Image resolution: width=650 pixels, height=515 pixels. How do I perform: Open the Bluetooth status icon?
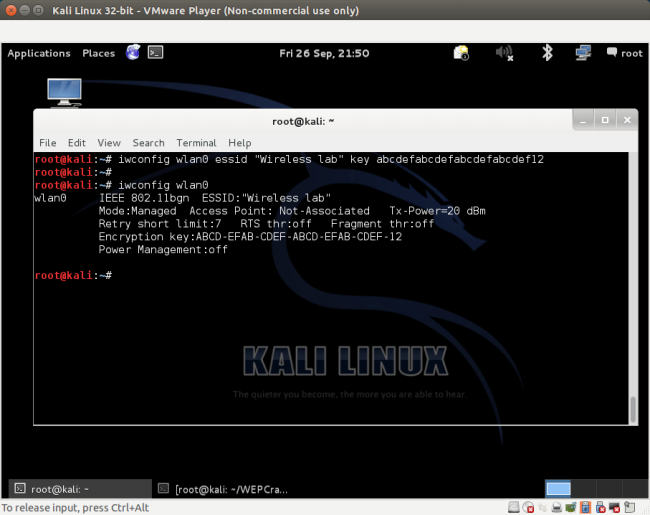click(547, 53)
